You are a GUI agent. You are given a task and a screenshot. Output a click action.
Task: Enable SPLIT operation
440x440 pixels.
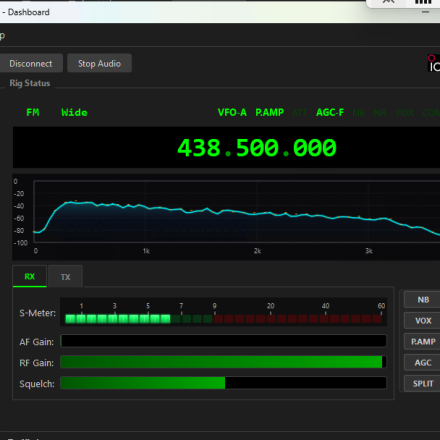tap(423, 384)
